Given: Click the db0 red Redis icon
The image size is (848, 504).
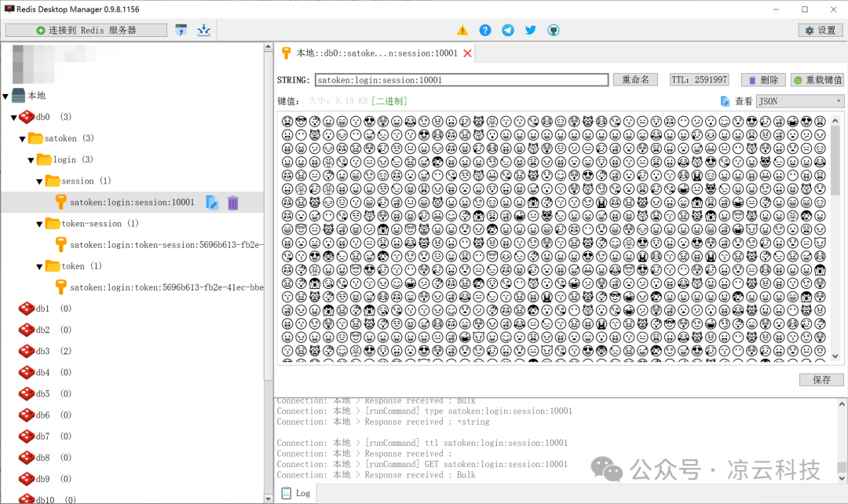Looking at the screenshot, I should click(27, 117).
